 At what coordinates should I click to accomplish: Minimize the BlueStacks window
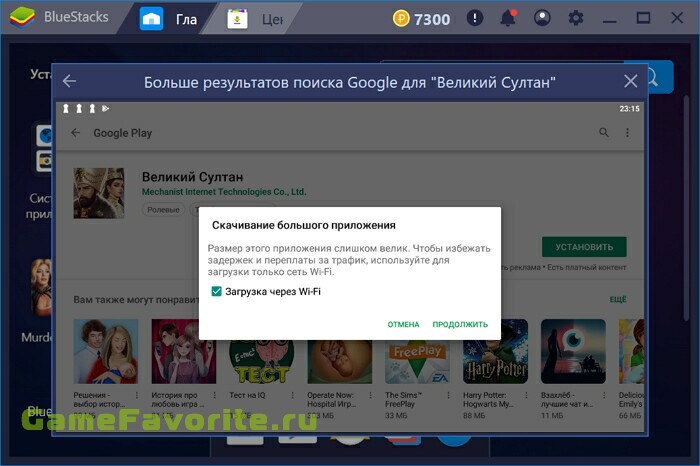click(609, 19)
